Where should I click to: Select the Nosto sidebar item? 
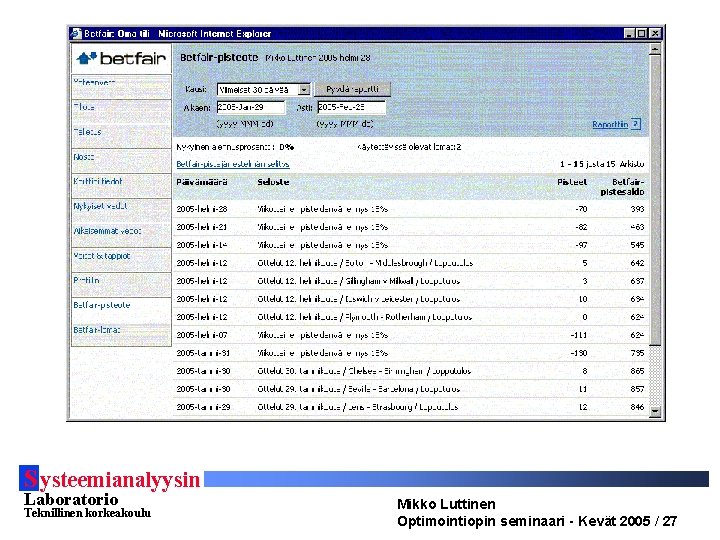(x=121, y=161)
